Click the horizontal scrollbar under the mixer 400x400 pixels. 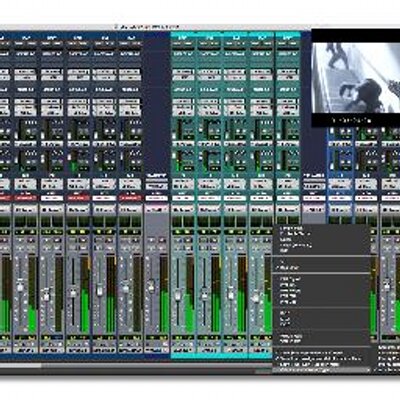click(137, 365)
